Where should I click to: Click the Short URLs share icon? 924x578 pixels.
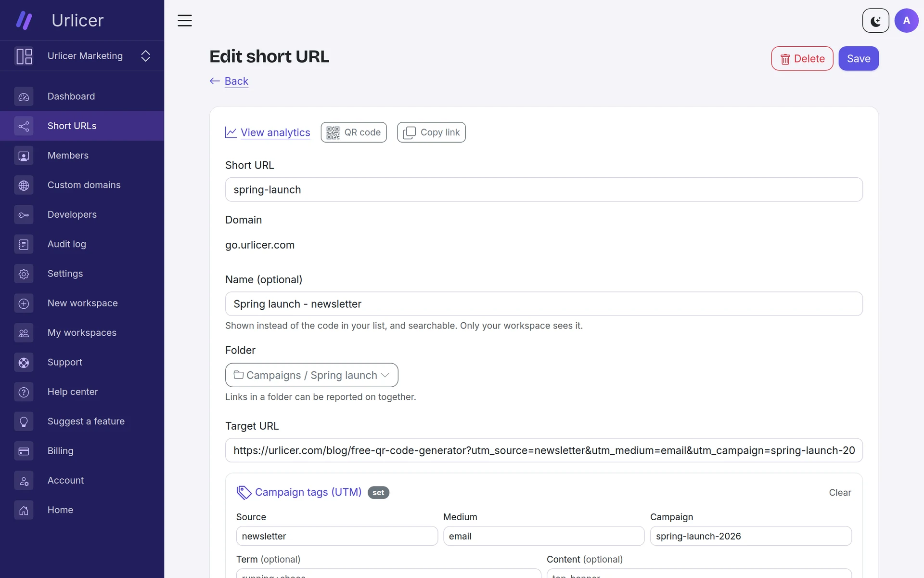pyautogui.click(x=24, y=126)
